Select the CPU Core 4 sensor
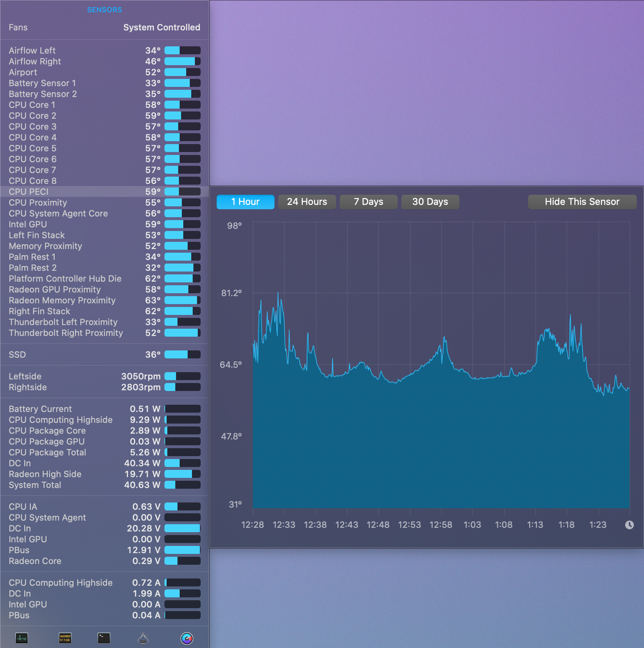The width and height of the screenshot is (644, 648). 105,137
